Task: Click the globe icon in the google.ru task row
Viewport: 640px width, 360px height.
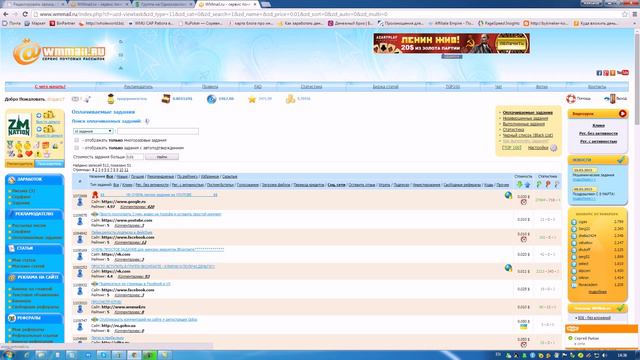Action: (x=508, y=195)
